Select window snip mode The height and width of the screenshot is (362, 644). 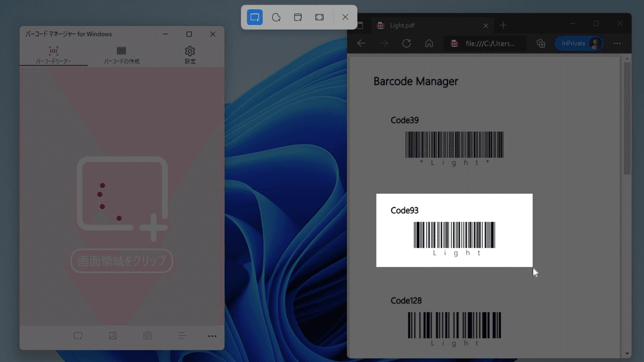[x=298, y=17]
